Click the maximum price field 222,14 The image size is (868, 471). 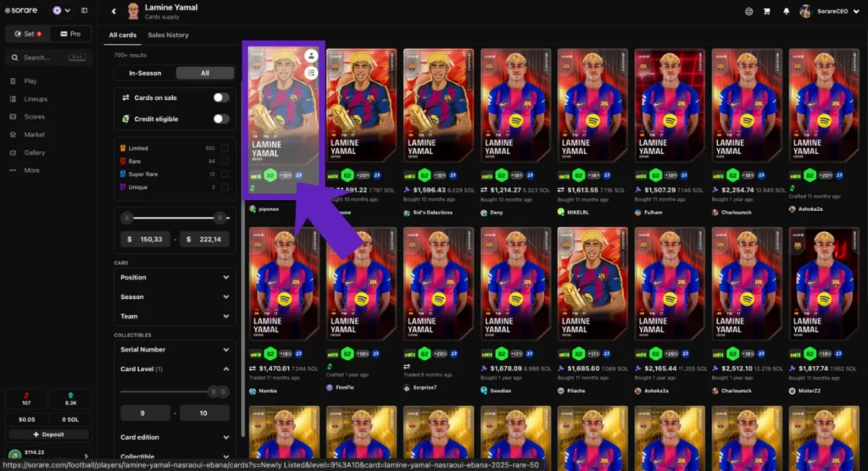[204, 239]
